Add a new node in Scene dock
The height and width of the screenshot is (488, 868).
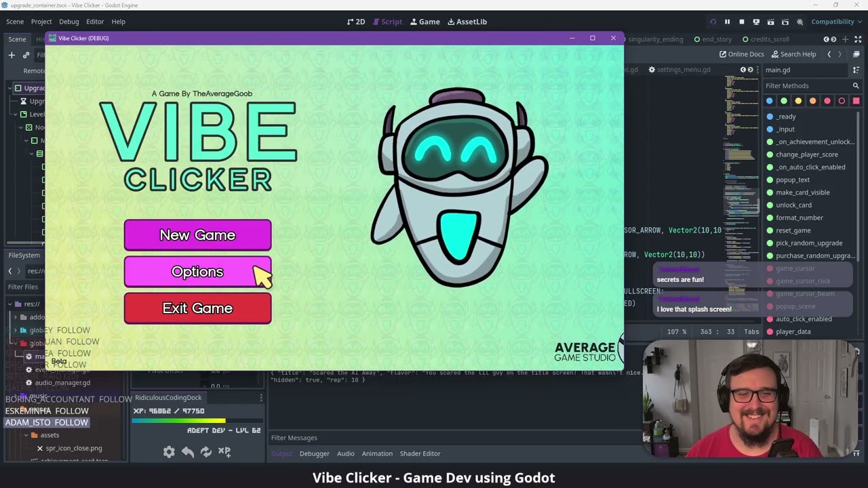coord(12,55)
